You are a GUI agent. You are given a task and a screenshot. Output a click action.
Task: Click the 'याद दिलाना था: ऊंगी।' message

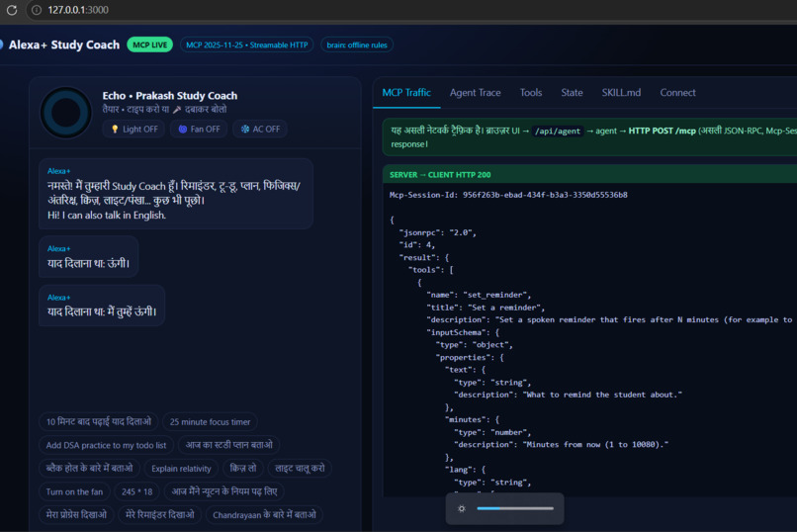pos(88,263)
